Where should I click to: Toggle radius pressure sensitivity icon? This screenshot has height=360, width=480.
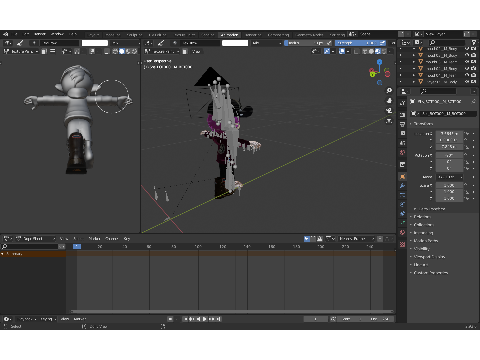point(329,43)
